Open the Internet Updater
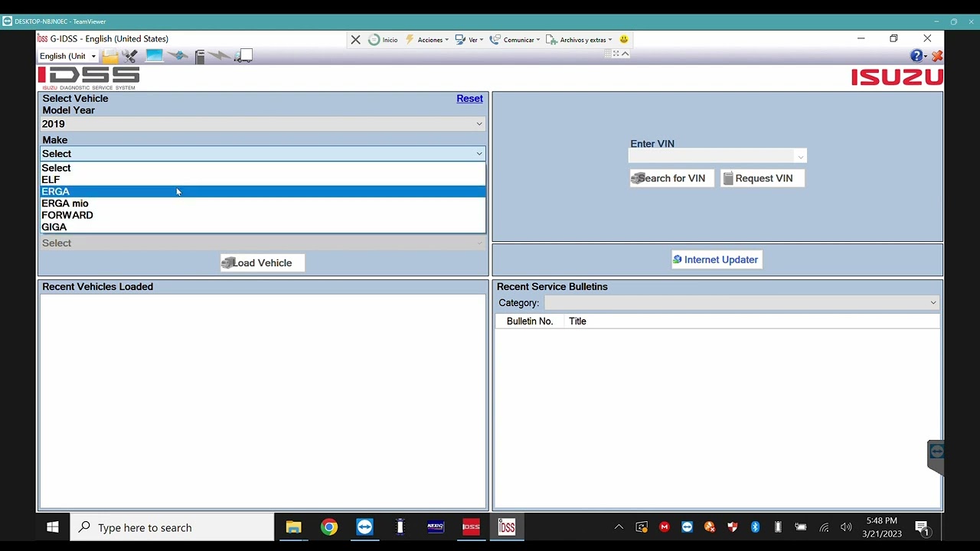 point(716,260)
